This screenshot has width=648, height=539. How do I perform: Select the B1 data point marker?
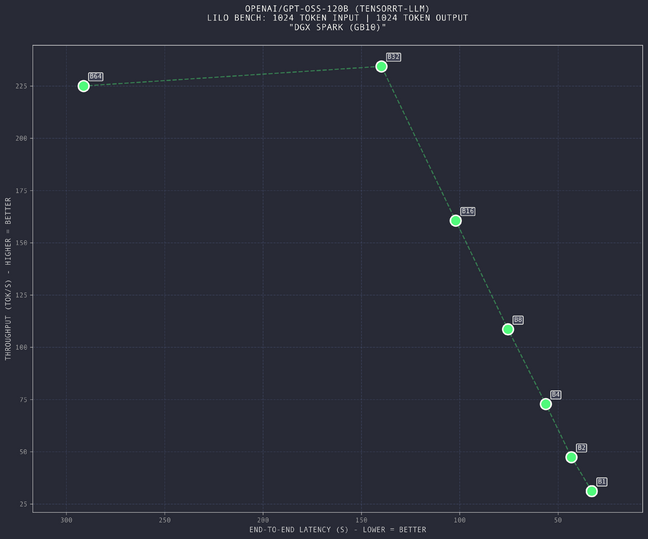point(592,491)
